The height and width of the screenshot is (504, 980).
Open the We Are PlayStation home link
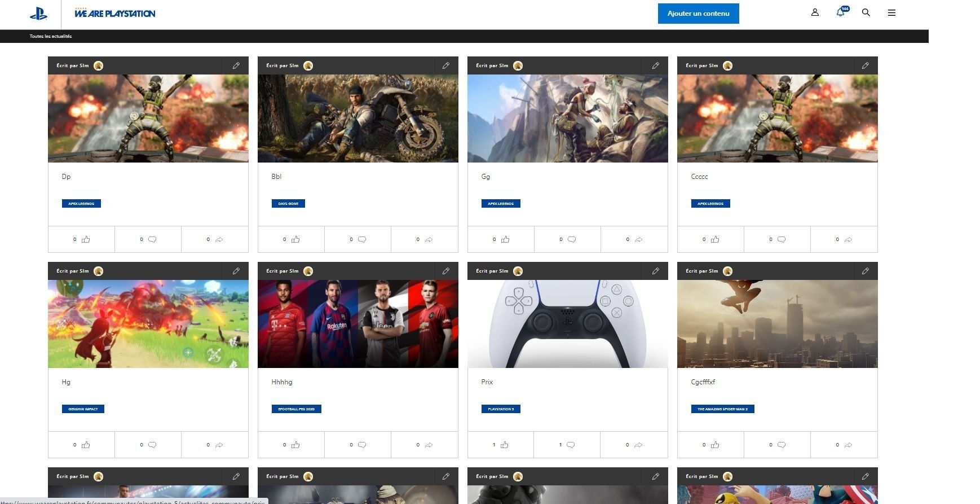point(114,13)
